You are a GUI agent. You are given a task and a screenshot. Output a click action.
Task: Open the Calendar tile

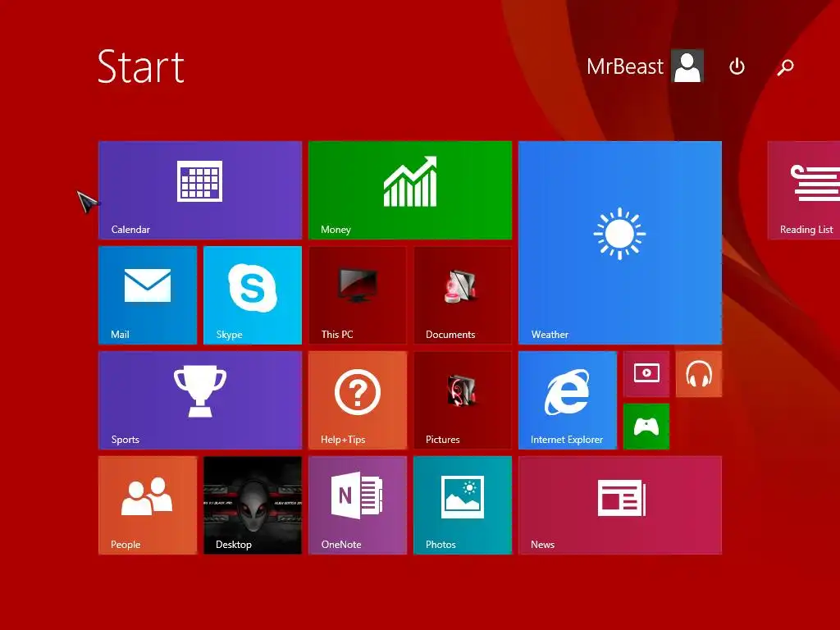tap(200, 190)
